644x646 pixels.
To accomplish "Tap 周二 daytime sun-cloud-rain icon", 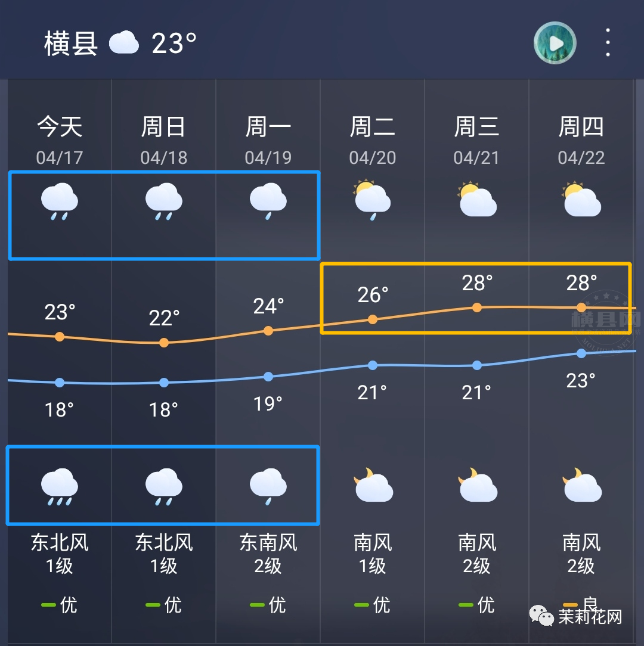I will tap(372, 200).
